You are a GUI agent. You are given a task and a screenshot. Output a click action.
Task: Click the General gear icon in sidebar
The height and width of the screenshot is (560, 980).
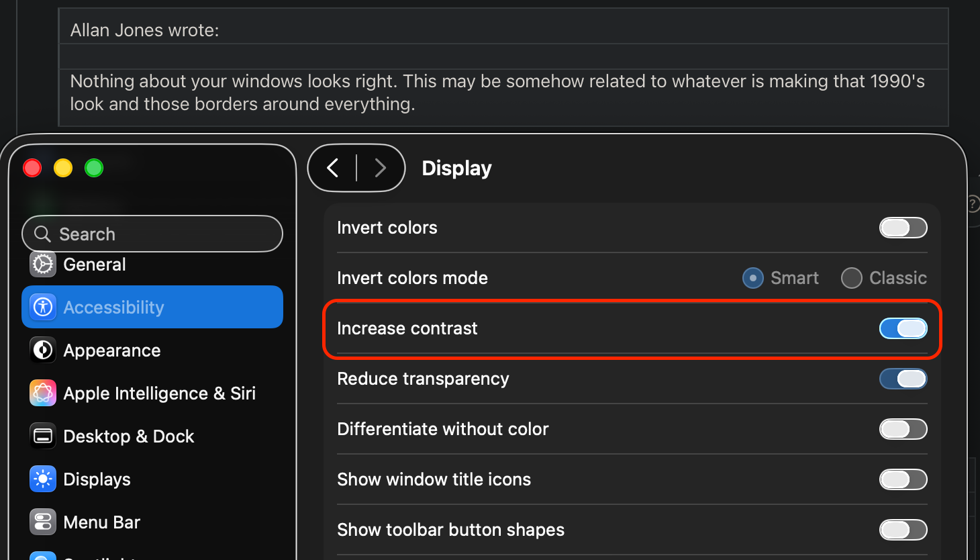click(x=43, y=265)
